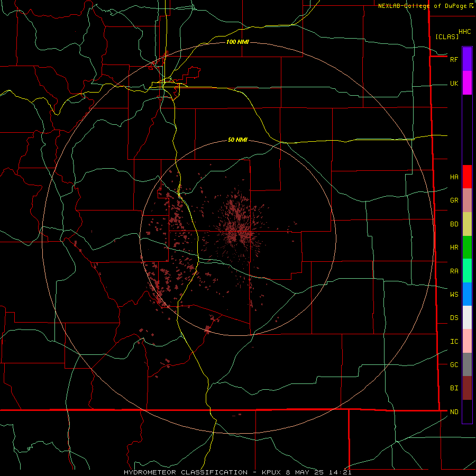
Task: Click the 'BD' legend label
Action: coord(454,224)
